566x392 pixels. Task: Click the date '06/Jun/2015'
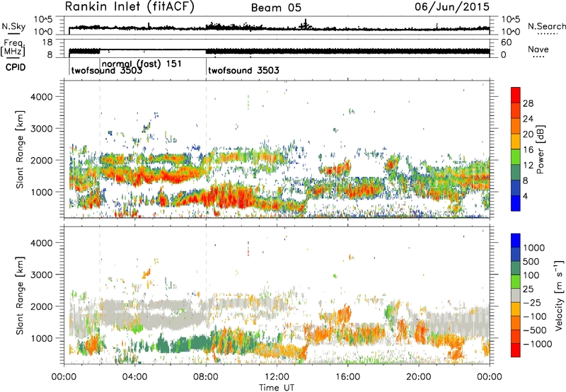pyautogui.click(x=452, y=6)
